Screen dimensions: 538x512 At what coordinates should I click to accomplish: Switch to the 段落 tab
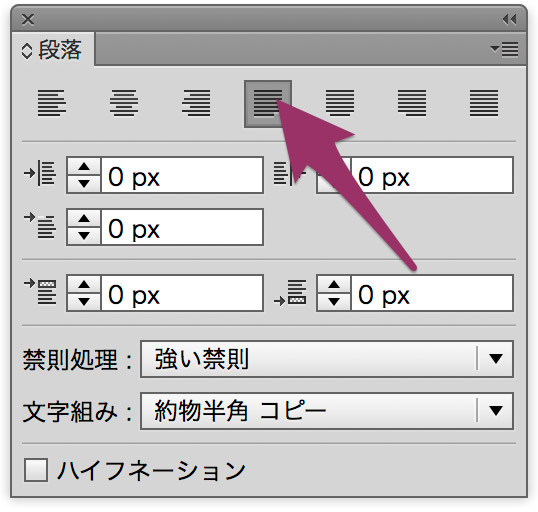tap(53, 50)
